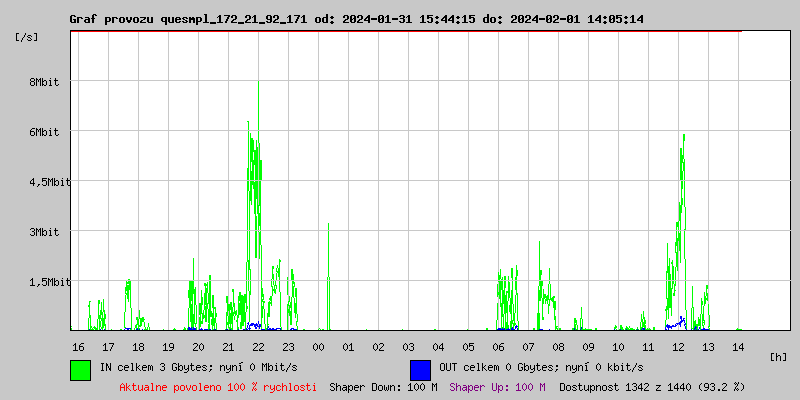Click the blue OUT legend swatch
Screen dimensions: 800x400
click(420, 369)
